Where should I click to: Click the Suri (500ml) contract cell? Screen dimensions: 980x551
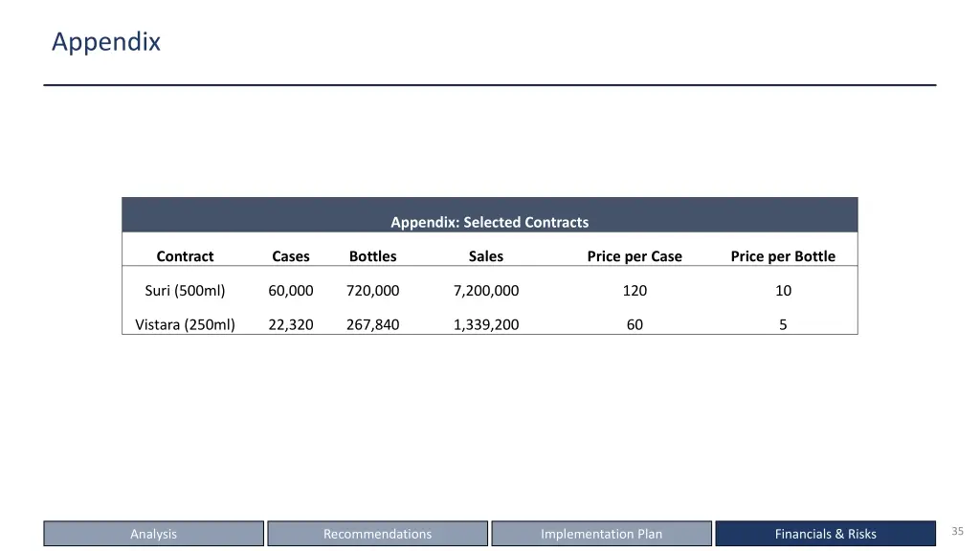coord(185,291)
